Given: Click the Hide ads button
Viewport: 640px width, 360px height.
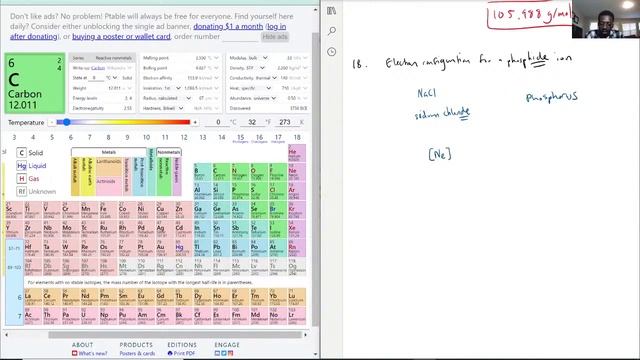Looking at the screenshot, I should (x=275, y=37).
